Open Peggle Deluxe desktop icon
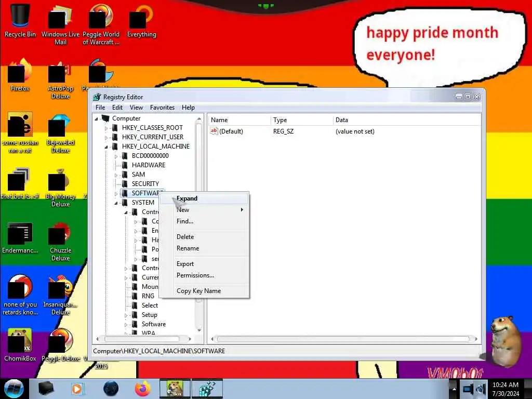This screenshot has height=399, width=532. 61,345
